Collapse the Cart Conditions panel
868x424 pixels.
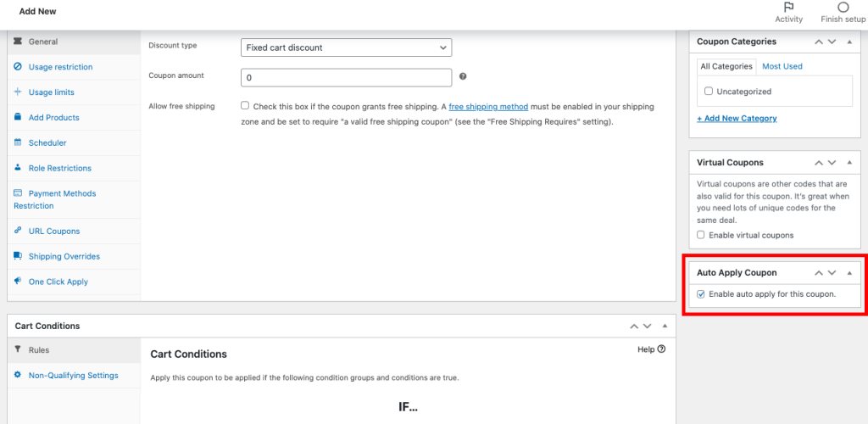point(665,326)
